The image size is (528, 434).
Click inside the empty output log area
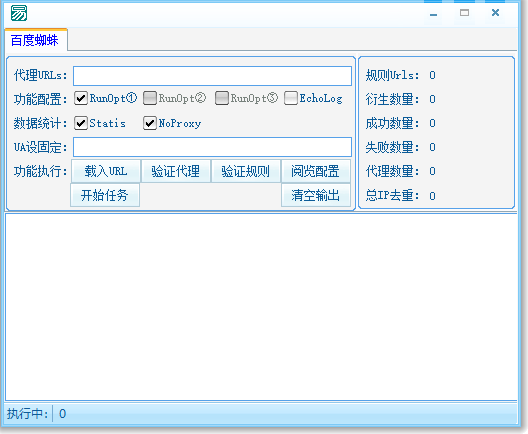click(261, 307)
